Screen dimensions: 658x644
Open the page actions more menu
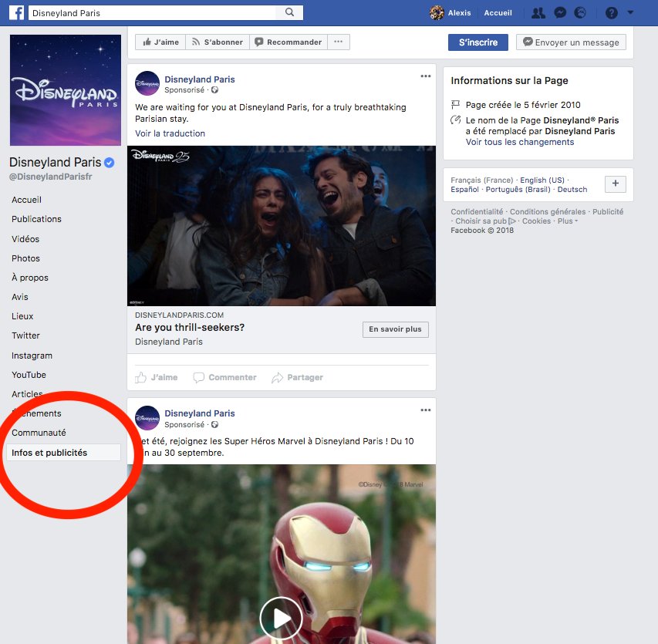(338, 42)
